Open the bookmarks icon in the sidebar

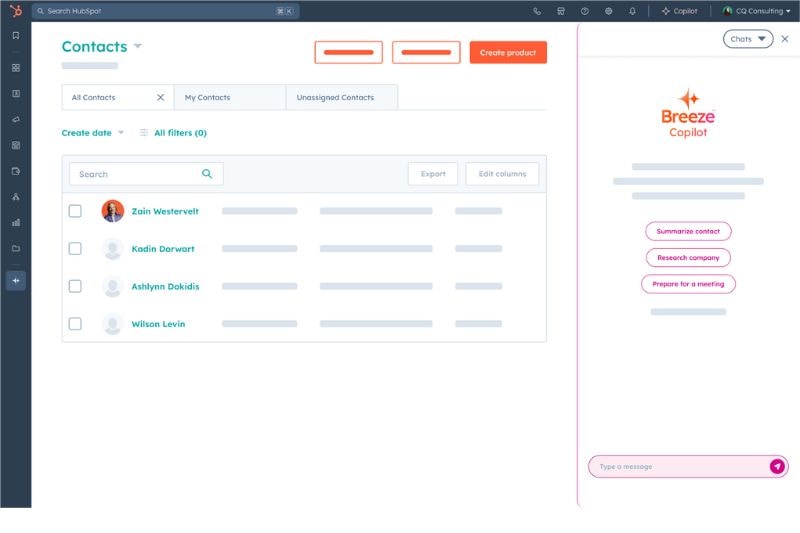click(x=16, y=36)
